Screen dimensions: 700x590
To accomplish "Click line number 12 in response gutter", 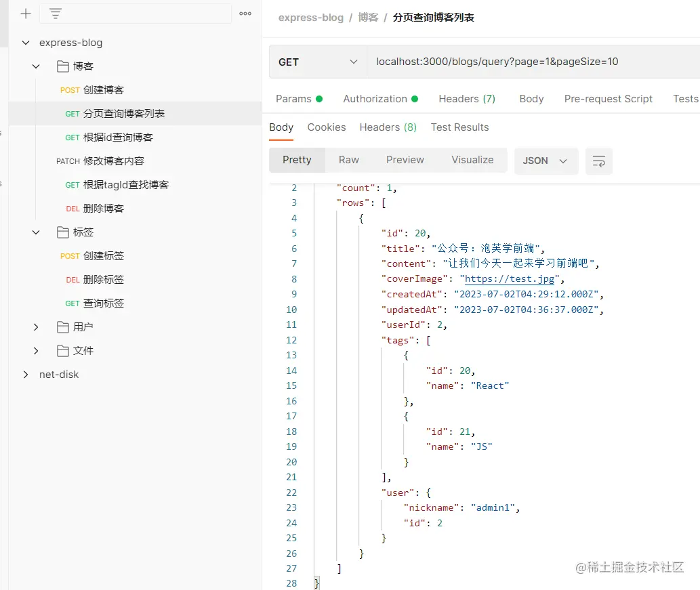I will [291, 340].
